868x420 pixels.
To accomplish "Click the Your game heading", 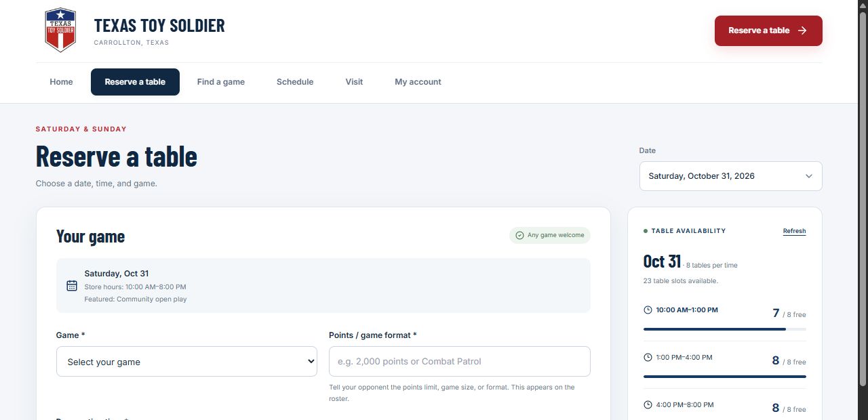I will 90,236.
